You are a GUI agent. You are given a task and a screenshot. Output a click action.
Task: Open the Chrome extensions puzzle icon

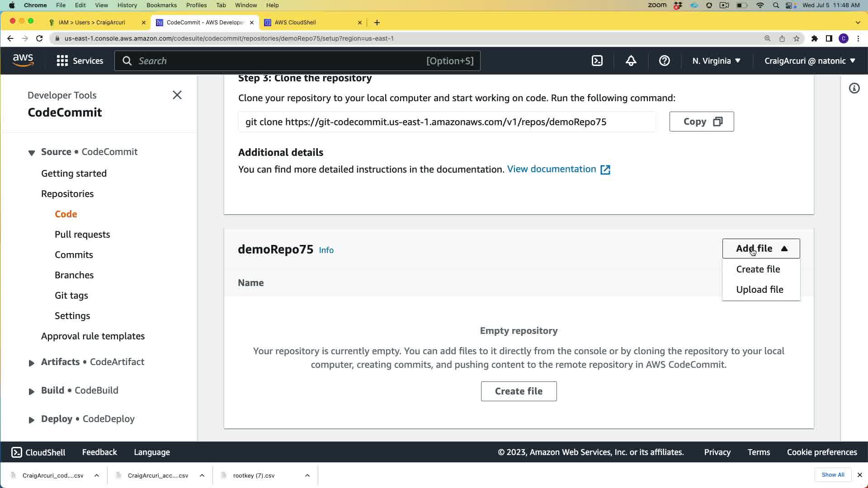(814, 38)
